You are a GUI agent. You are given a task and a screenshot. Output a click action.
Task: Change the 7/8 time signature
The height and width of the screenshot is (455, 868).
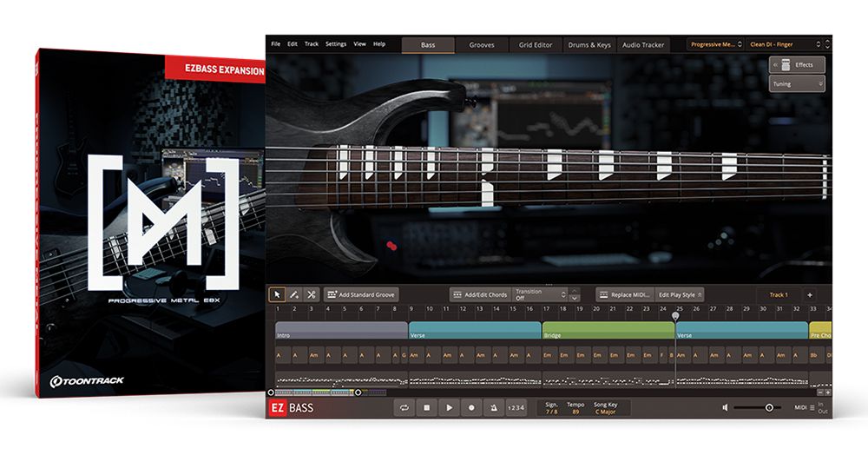[x=551, y=412]
